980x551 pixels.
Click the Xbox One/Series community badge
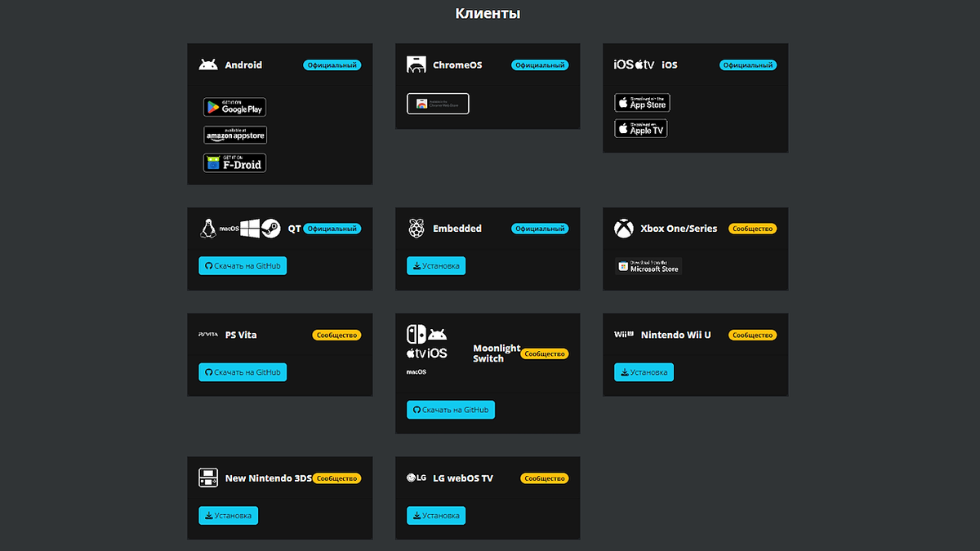tap(752, 229)
